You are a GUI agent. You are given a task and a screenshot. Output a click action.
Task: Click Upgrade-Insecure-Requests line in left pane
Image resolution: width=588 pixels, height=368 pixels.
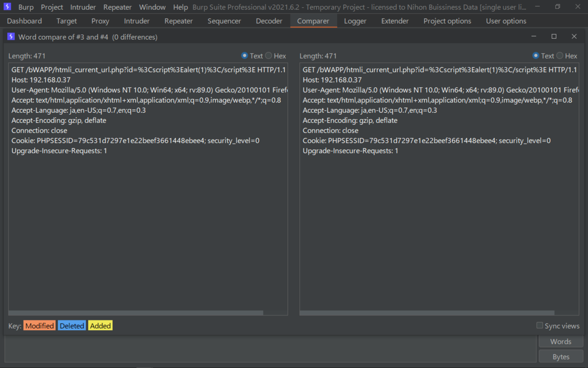pyautogui.click(x=59, y=151)
